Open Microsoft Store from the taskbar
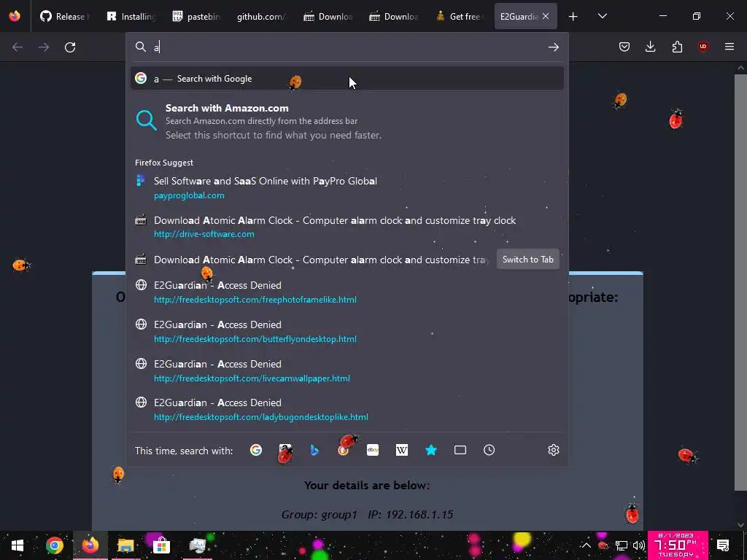Viewport: 747px width, 560px height. (x=161, y=545)
